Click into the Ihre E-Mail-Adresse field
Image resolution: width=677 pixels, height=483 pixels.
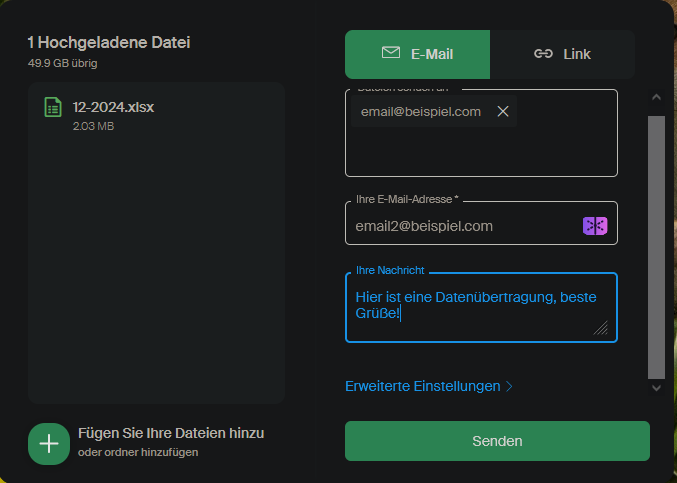[466, 226]
